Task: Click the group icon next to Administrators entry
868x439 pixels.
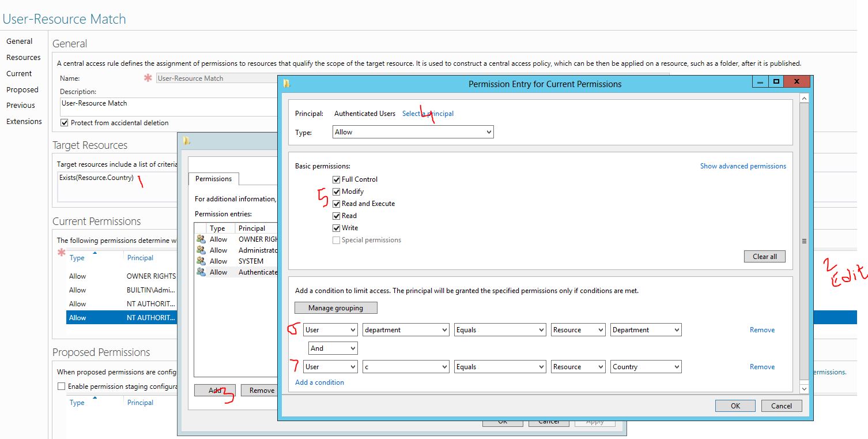Action: tap(202, 250)
